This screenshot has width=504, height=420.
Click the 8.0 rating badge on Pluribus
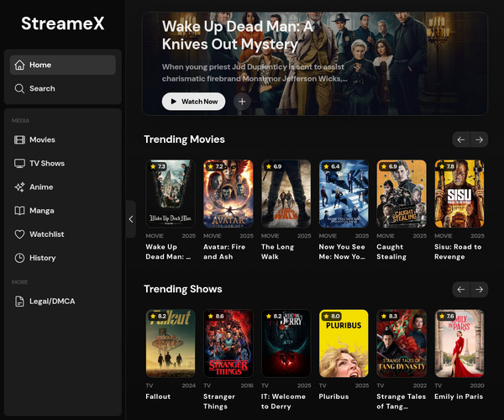[x=332, y=316]
